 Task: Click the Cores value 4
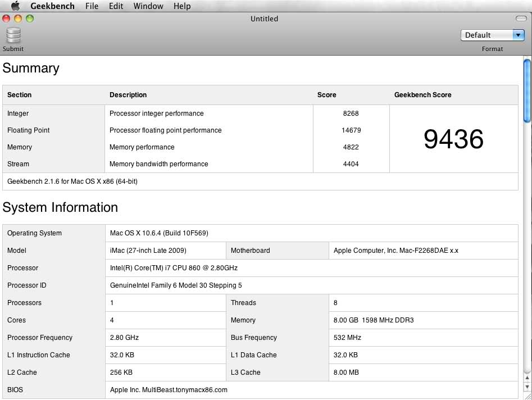(112, 320)
